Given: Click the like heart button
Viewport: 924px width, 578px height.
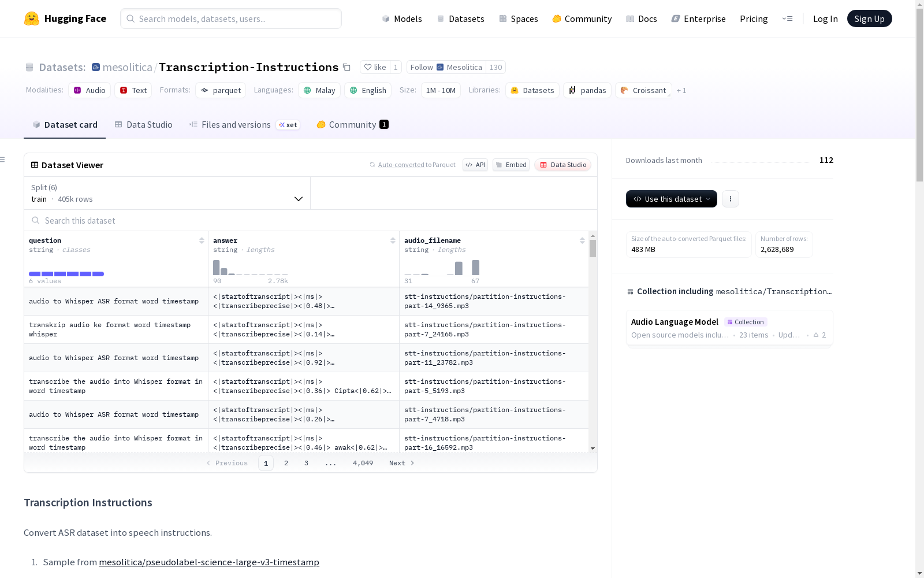Looking at the screenshot, I should point(375,67).
